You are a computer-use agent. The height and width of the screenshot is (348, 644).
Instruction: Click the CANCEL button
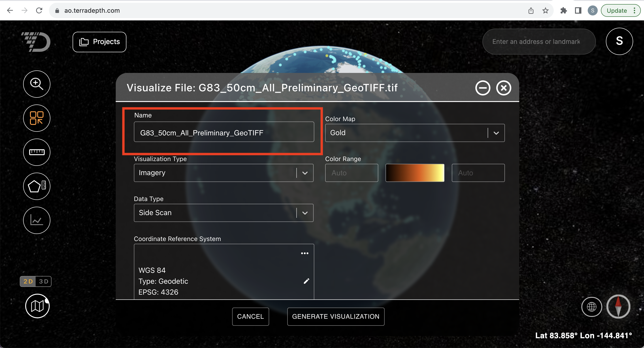pos(251,316)
